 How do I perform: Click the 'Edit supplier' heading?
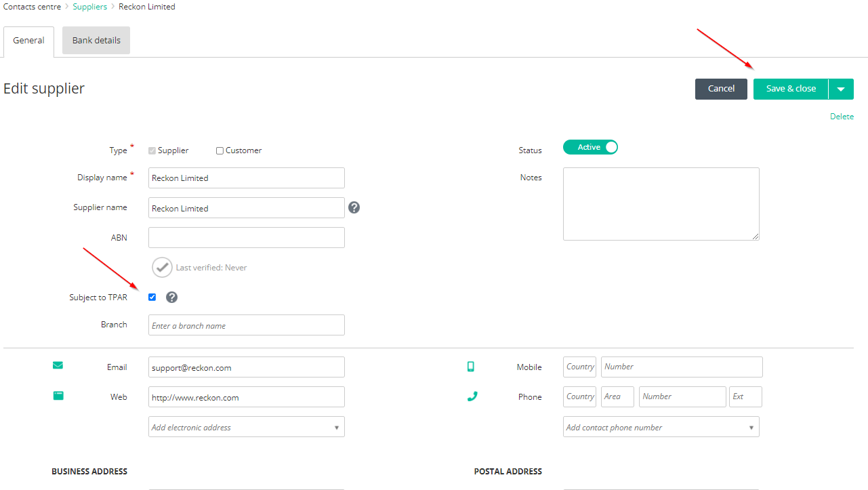(x=44, y=88)
